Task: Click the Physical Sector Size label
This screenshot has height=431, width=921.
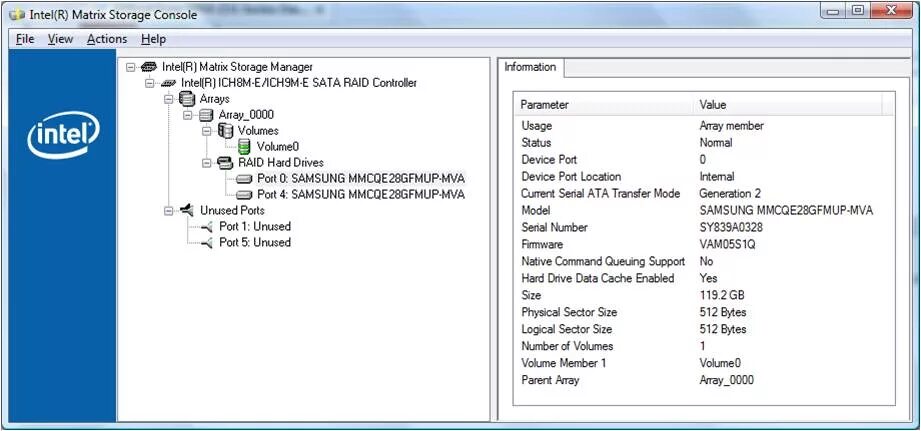Action: click(569, 312)
